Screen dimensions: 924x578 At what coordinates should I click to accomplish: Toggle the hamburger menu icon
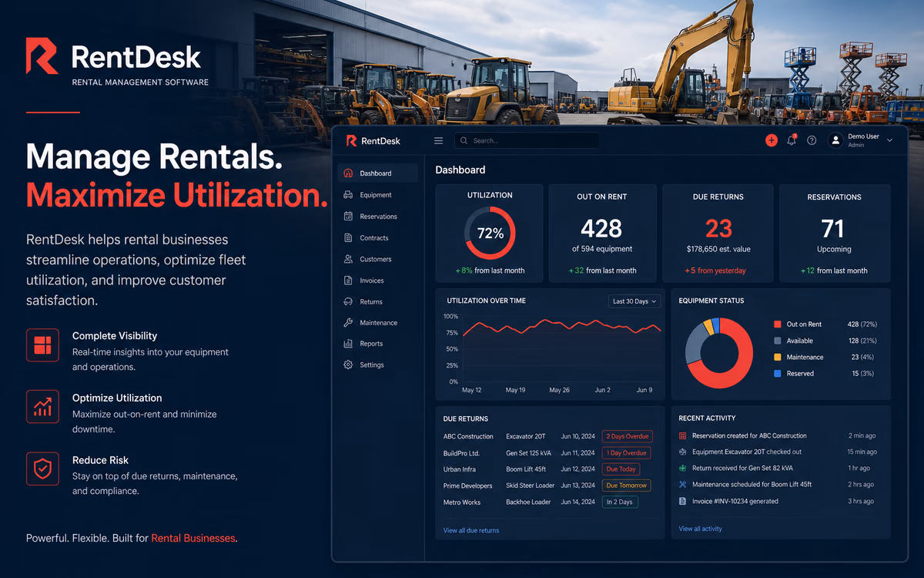pyautogui.click(x=439, y=140)
